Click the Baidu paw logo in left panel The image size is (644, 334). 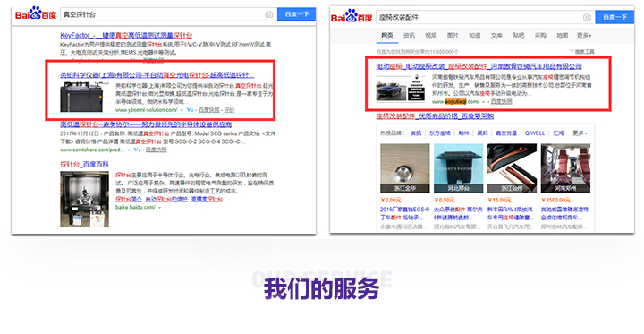(x=35, y=13)
